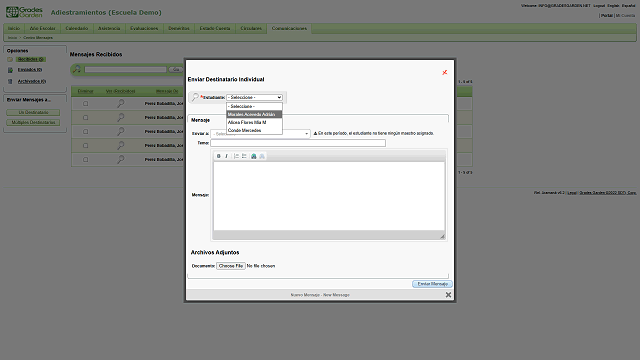Screen dimensions: 640x360
Task: Switch language to English
Action: coord(613,6)
